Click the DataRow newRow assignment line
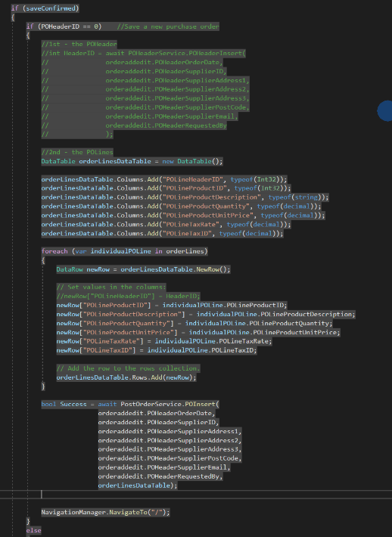392x537 pixels. (143, 269)
